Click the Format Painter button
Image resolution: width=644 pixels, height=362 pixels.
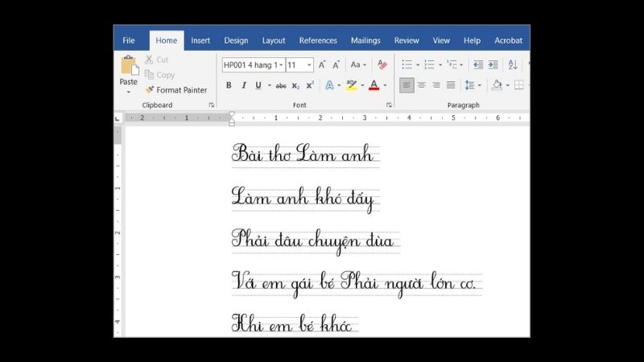[x=175, y=90]
